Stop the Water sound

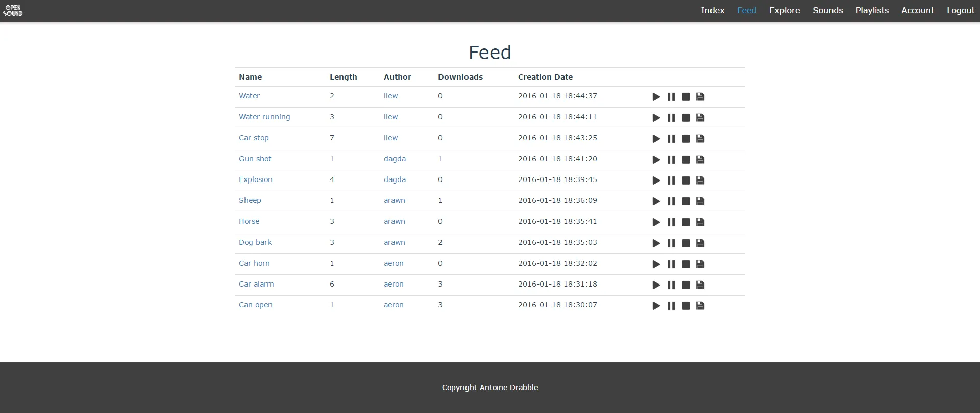pos(686,97)
